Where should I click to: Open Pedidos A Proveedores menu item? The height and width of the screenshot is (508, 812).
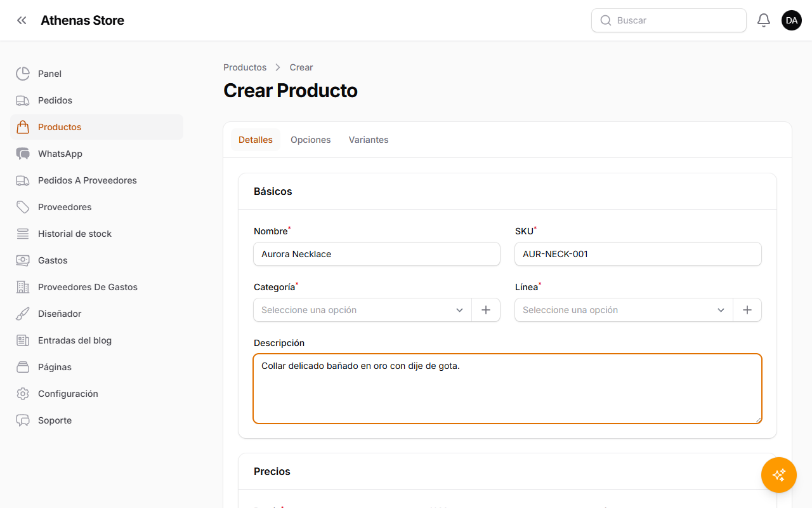pyautogui.click(x=96, y=180)
